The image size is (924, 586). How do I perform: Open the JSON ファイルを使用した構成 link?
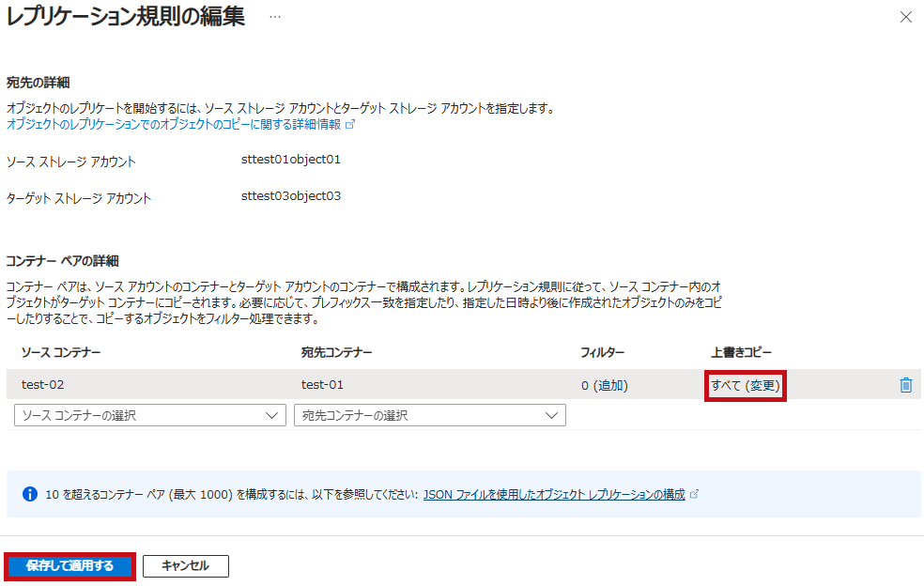pyautogui.click(x=560, y=495)
